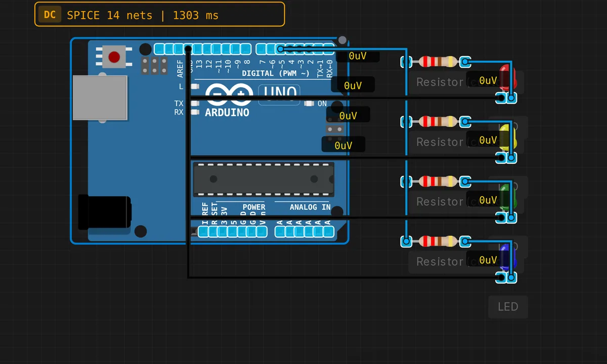Click the right terminal of the red LED's resistor

(x=465, y=63)
